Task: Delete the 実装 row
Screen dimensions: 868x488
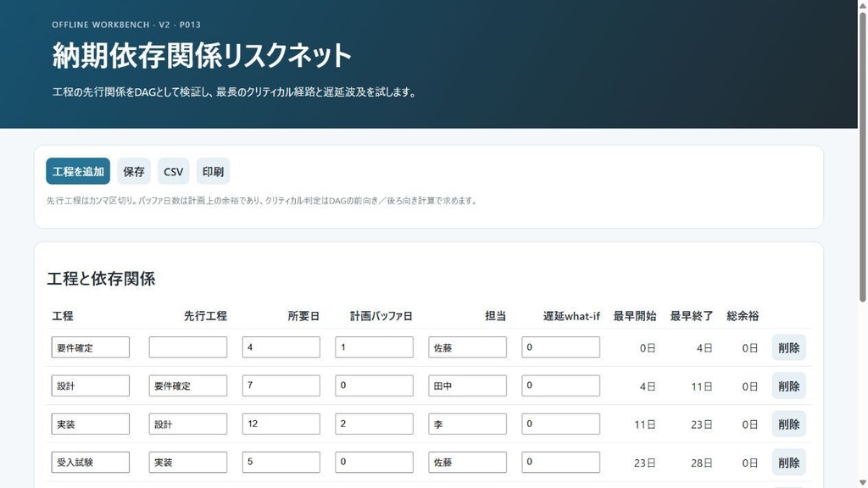Action: [x=789, y=424]
